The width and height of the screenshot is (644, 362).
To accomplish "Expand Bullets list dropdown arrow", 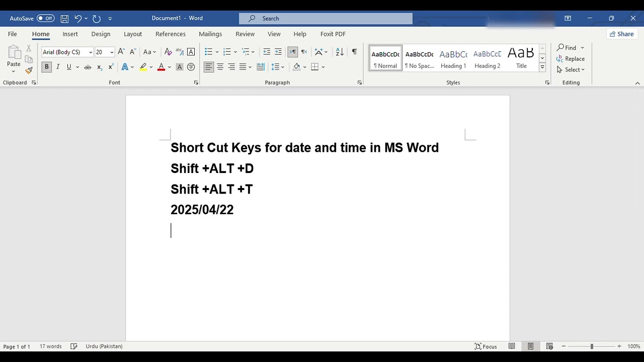I will pos(217,52).
